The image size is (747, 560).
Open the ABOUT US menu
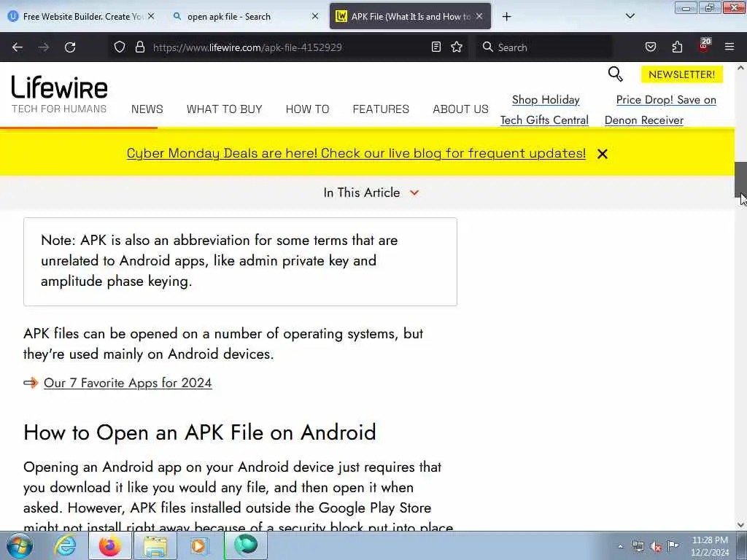tap(460, 109)
